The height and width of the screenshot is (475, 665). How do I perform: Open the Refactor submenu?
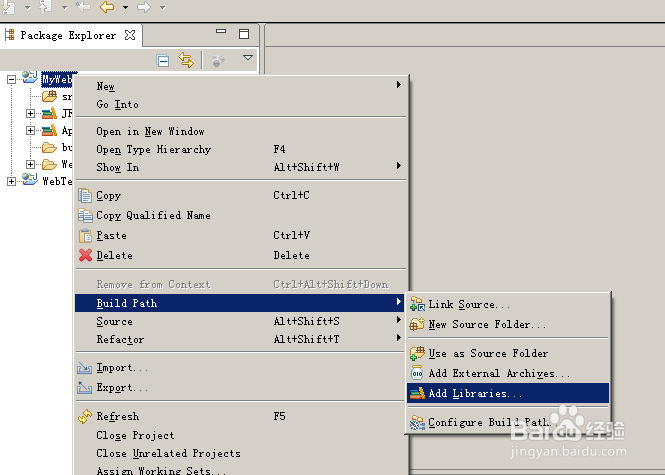240,339
